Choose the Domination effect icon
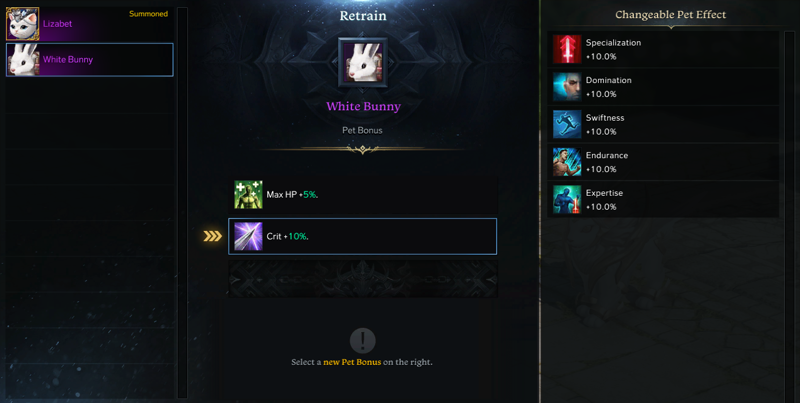 (x=567, y=87)
